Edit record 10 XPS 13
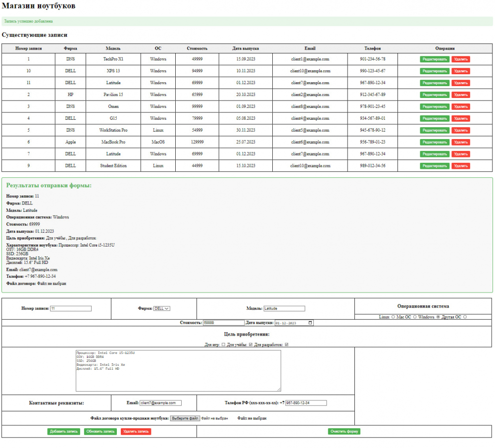 tap(435, 71)
